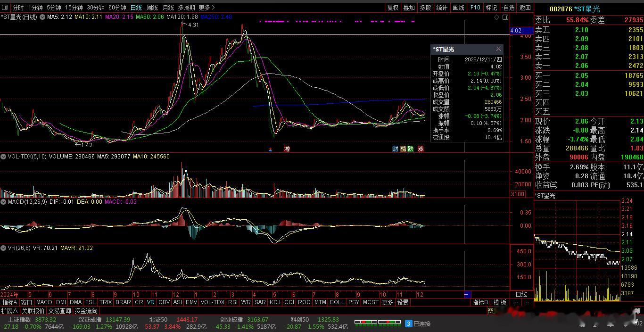Click the 复权 button in the top toolbar
This screenshot has width=644, height=332.
pyautogui.click(x=393, y=8)
